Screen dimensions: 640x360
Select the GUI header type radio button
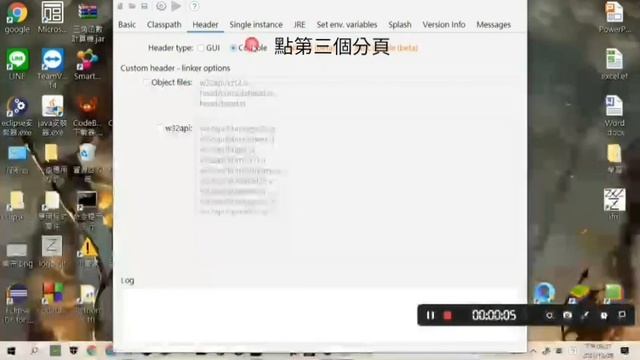(200, 48)
